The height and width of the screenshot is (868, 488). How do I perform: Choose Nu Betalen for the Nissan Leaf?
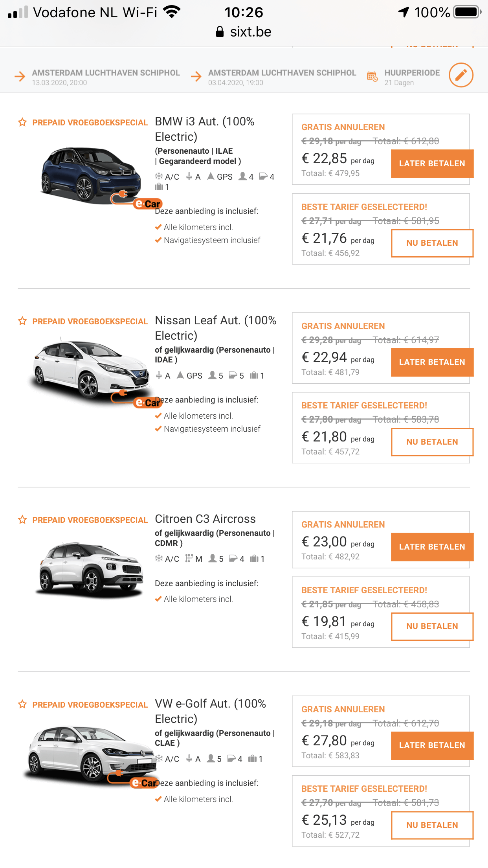point(432,442)
